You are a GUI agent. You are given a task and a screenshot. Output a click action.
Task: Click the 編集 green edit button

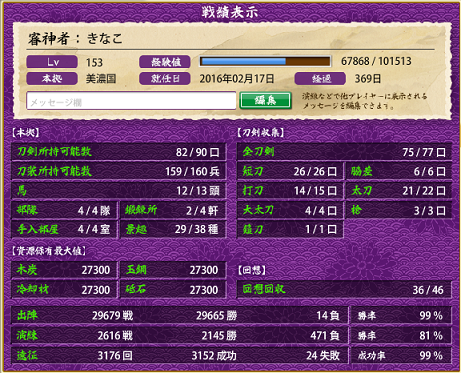265,100
